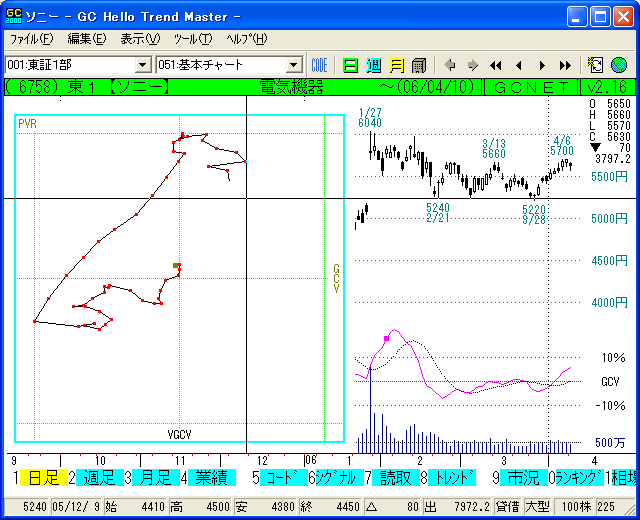Click the 業績 button
Image resolution: width=640 pixels, height=520 pixels.
212,478
